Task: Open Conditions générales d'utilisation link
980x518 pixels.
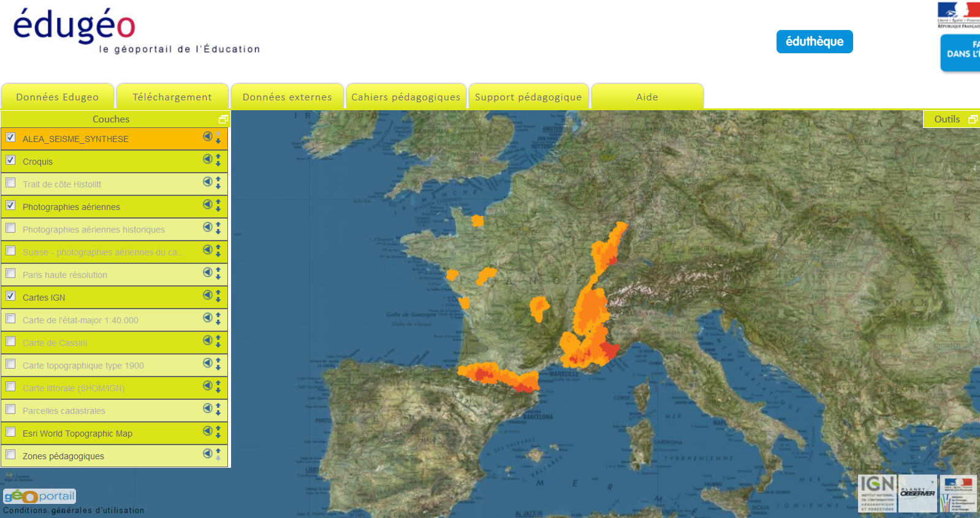Action: 74,511
